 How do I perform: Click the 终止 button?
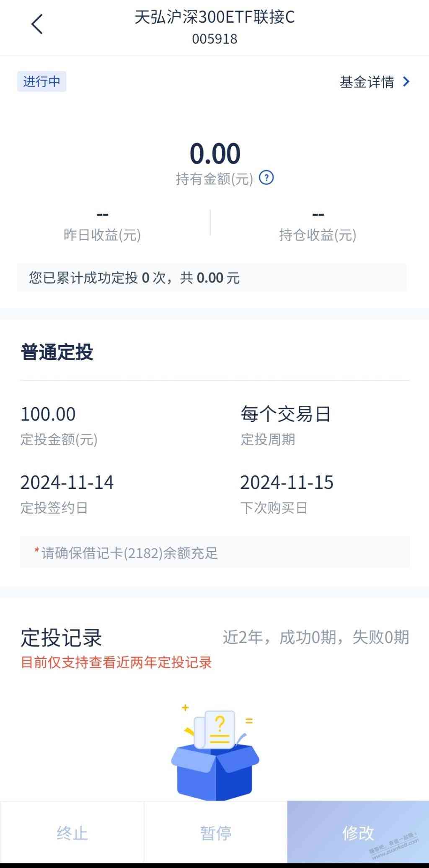pos(72,833)
